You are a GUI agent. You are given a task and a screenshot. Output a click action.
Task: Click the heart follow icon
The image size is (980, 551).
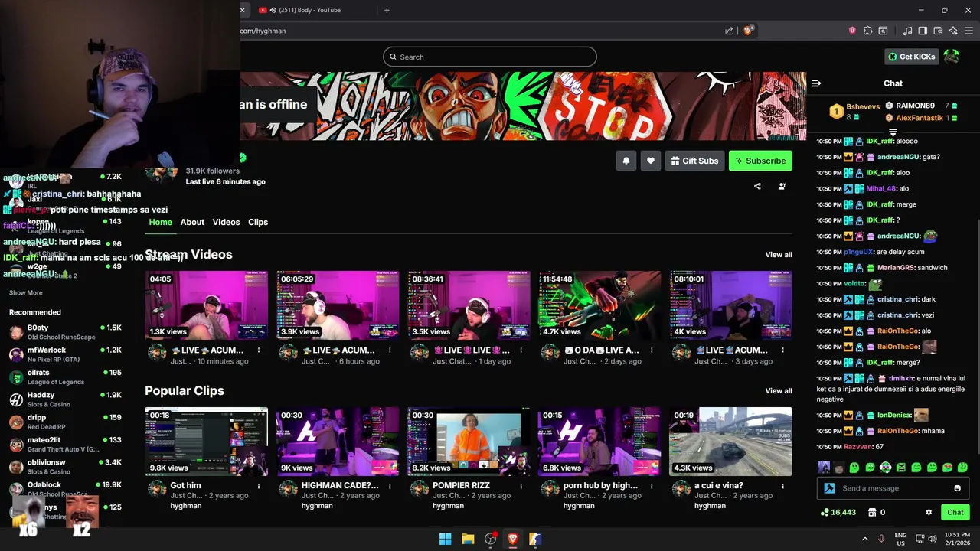click(651, 161)
